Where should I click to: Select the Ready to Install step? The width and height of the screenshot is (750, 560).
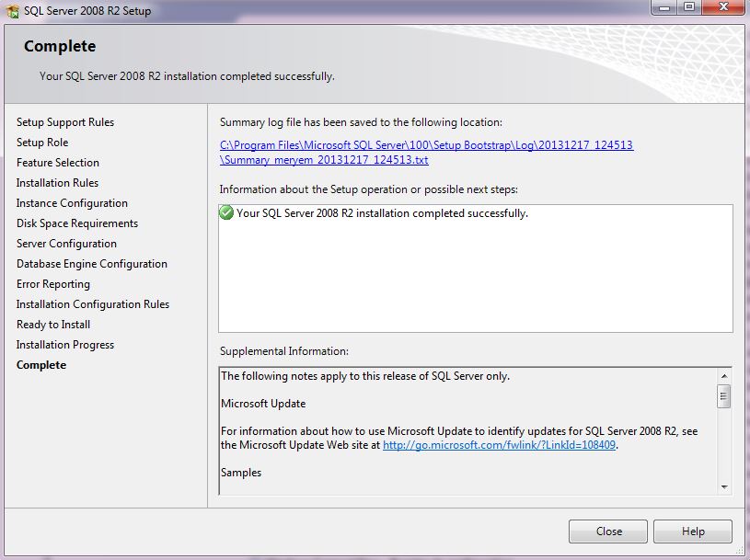click(53, 325)
